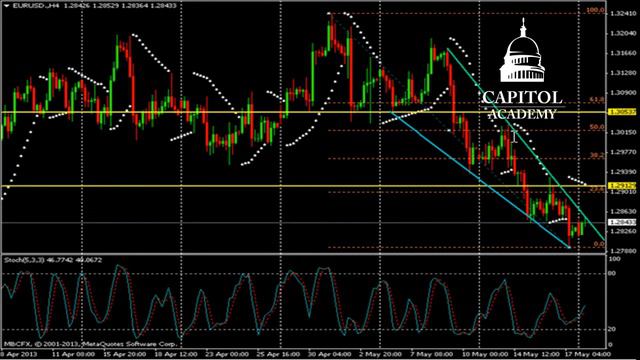Image resolution: width=640 pixels, height=360 pixels.
Task: Click the stochastic 100 scale label
Action: (x=614, y=259)
